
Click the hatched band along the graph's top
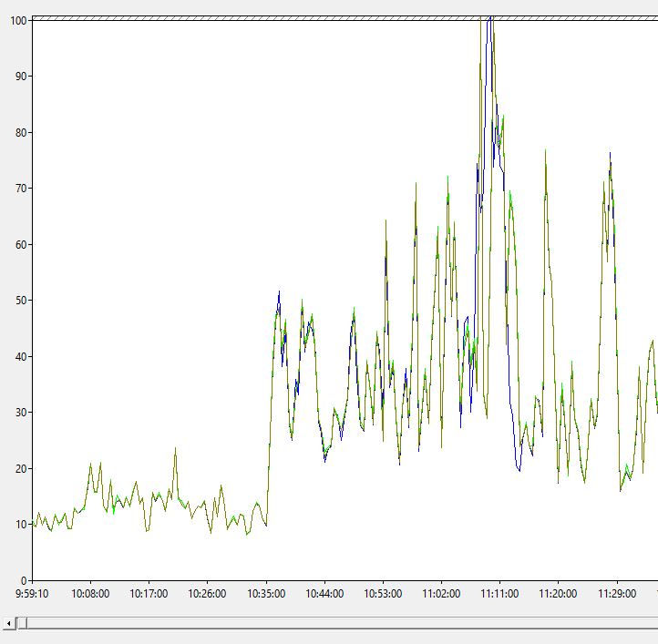[344, 18]
